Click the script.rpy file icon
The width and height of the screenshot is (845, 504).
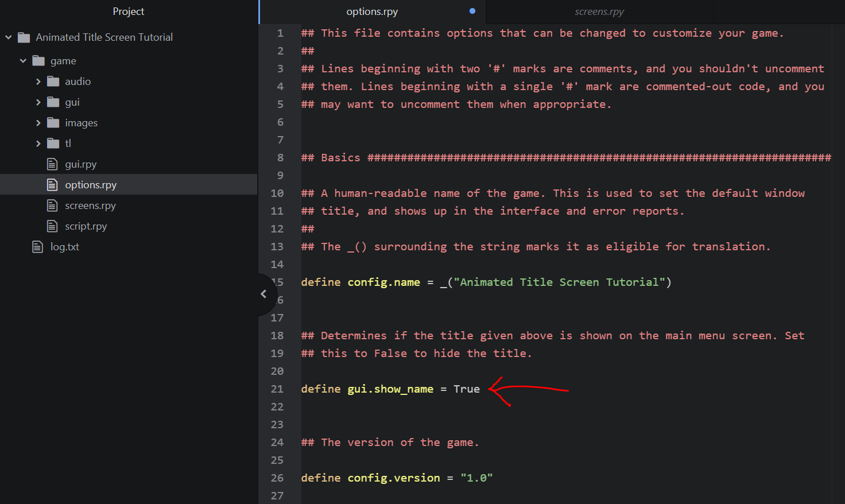coord(52,226)
